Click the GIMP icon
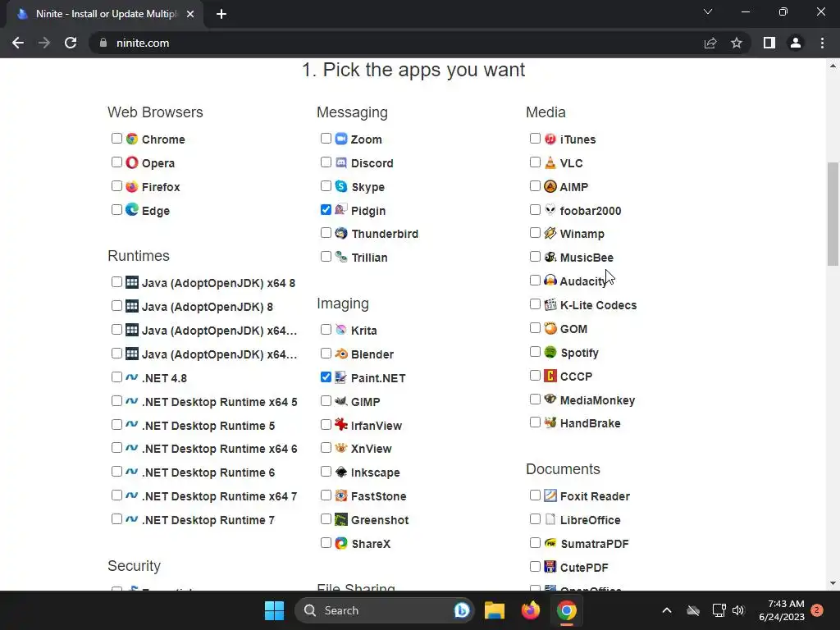The width and height of the screenshot is (840, 630). [x=341, y=401]
